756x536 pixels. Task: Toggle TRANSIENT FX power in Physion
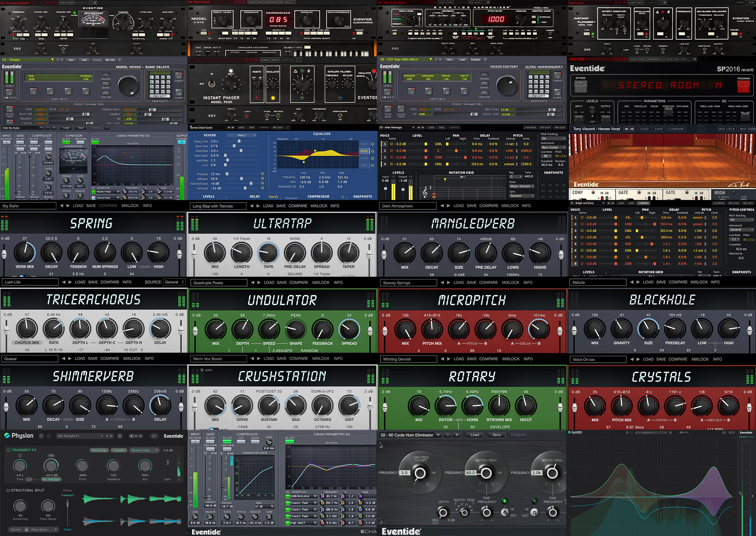8,450
